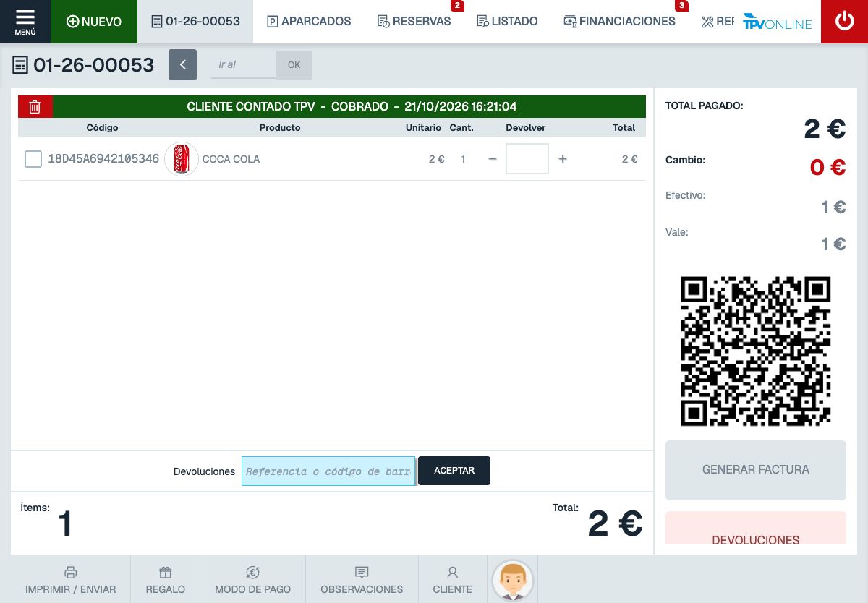Open the RESERVAS tab
The image size is (868, 603).
tap(414, 22)
